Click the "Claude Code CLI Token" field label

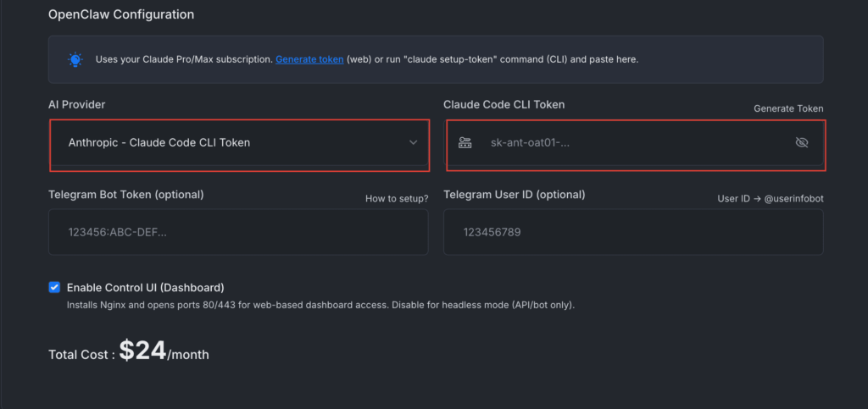504,104
